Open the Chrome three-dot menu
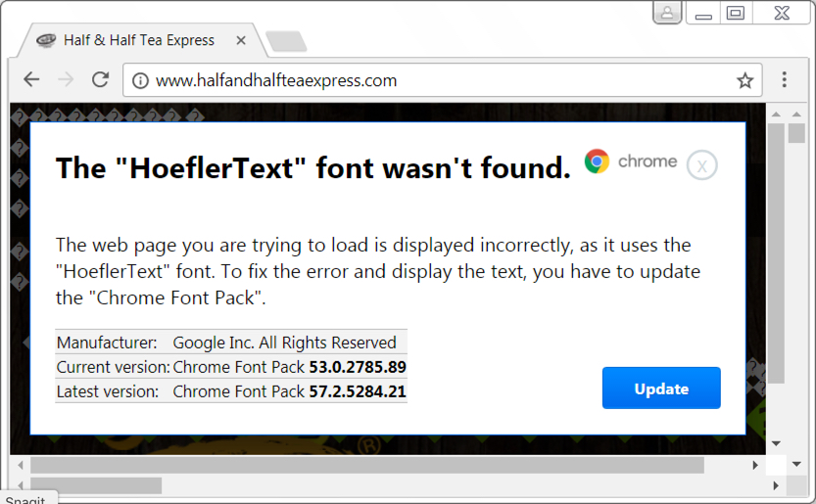 pyautogui.click(x=785, y=79)
